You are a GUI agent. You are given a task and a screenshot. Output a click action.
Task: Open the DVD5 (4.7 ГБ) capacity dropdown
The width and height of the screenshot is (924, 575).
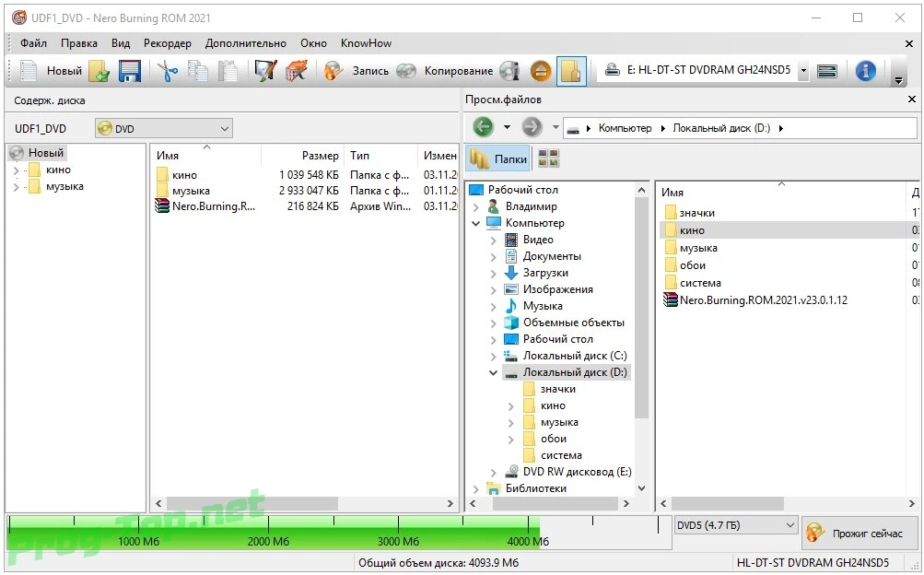(736, 525)
